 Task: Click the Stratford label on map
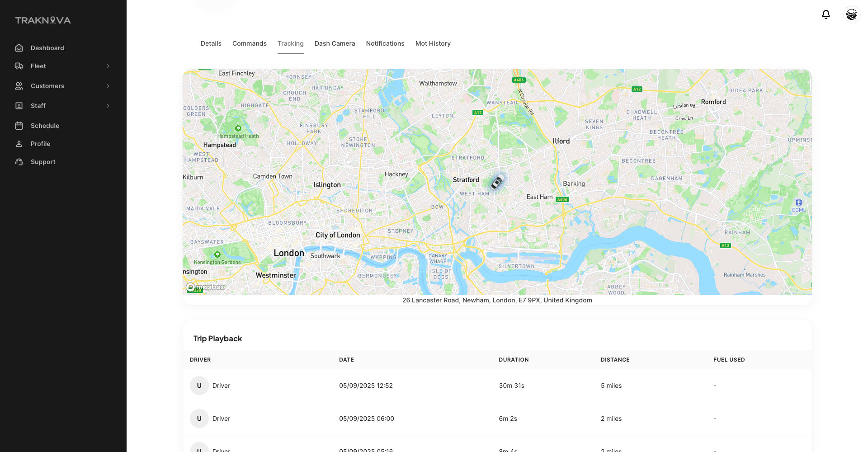pos(466,180)
